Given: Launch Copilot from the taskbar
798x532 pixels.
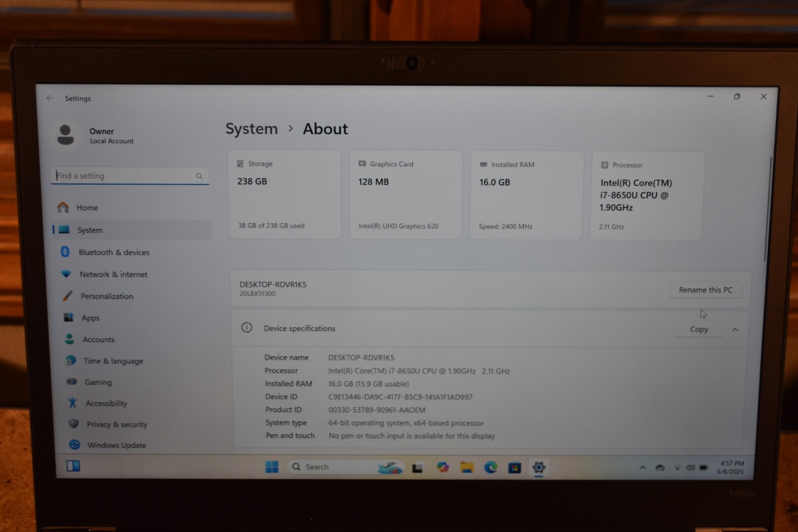Looking at the screenshot, I should [x=443, y=467].
